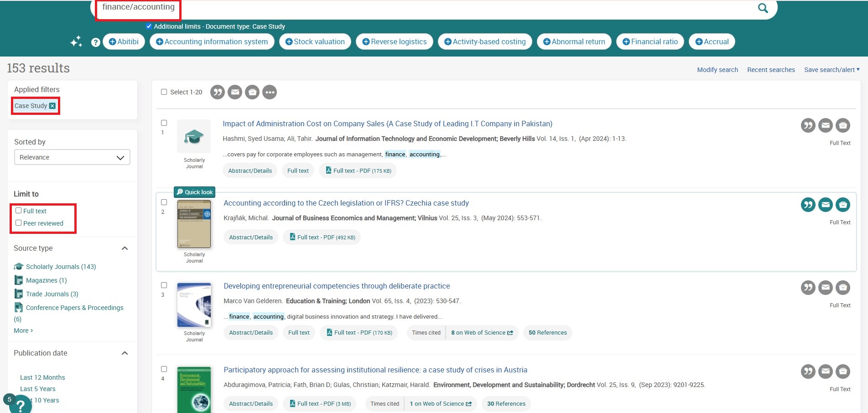Click Modify search
Image resolution: width=868 pixels, height=413 pixels.
coord(717,70)
